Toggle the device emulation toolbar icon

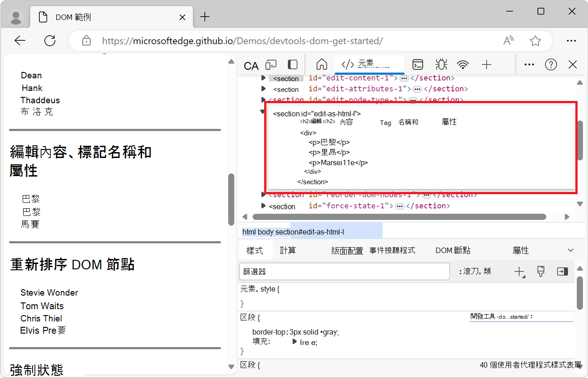(270, 64)
